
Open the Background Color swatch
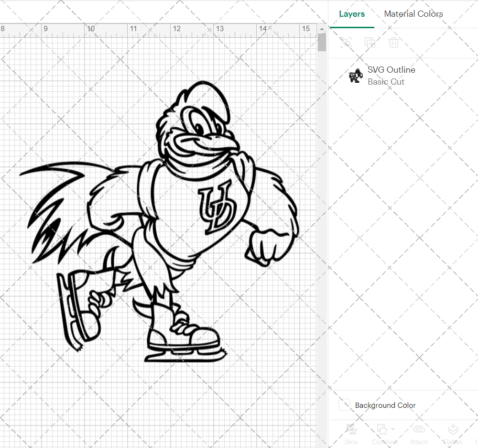click(345, 404)
